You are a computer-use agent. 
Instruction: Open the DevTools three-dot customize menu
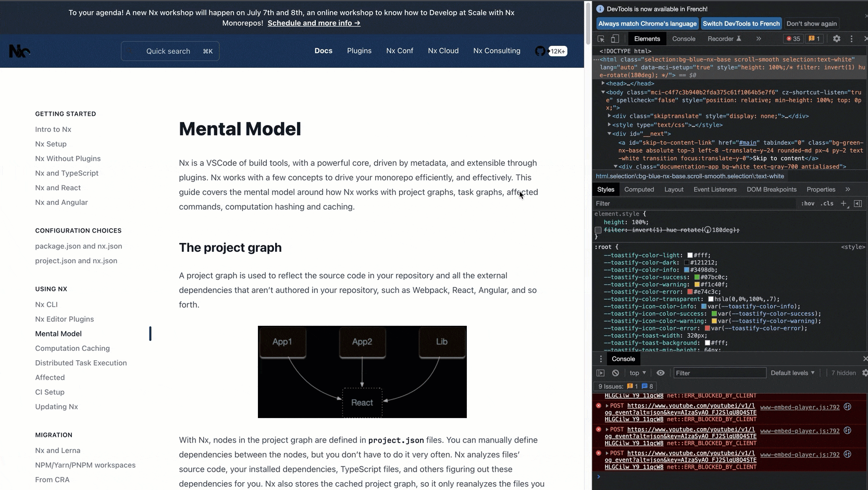click(851, 39)
